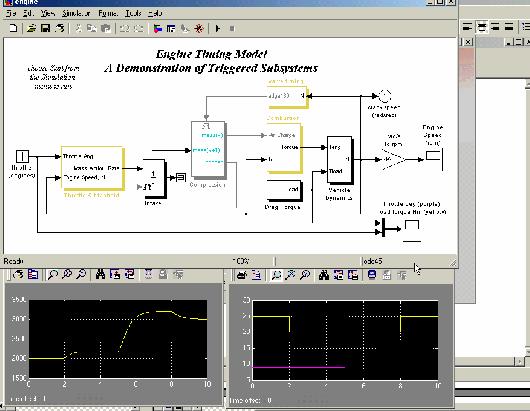Start the simulation with the play button
Image resolution: width=530 pixels, height=411 pixels.
(218, 29)
